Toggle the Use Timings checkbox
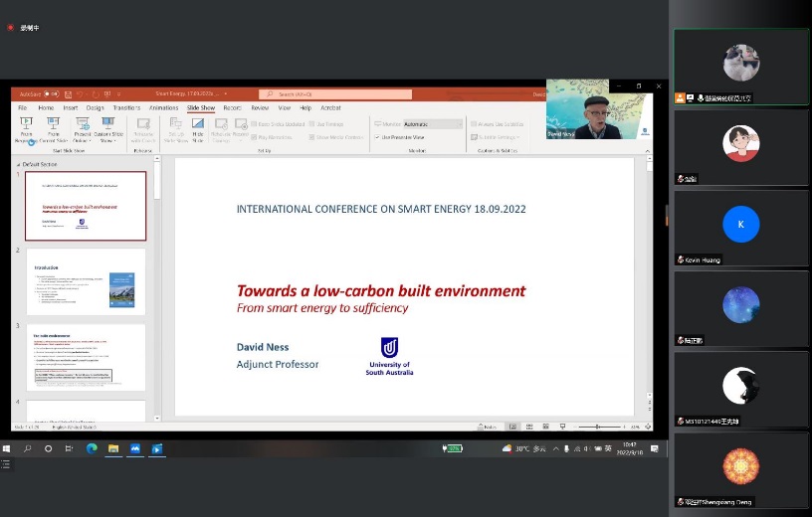The width and height of the screenshot is (812, 517). (x=312, y=123)
